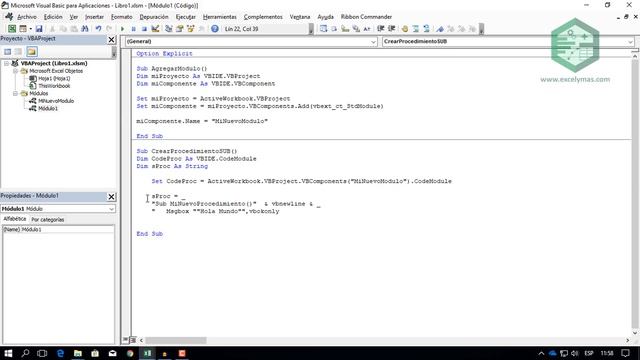The width and height of the screenshot is (640, 360).
Task: Open View Microsoft Excel icon in toolbar
Action: [12, 29]
